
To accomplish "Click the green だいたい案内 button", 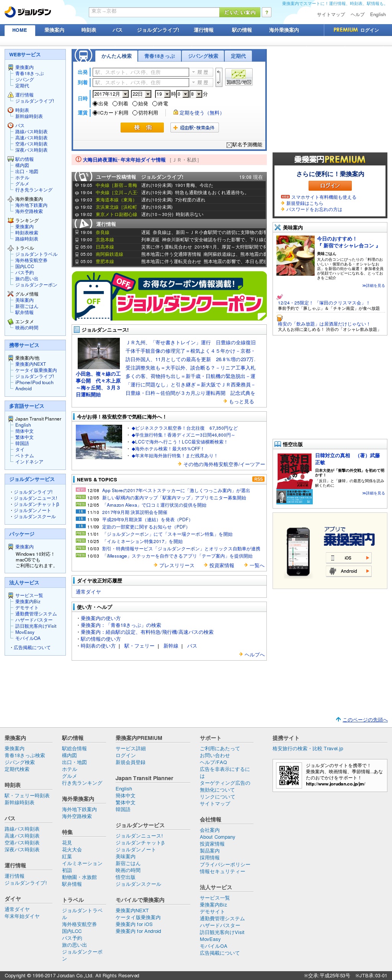I will click(x=240, y=12).
